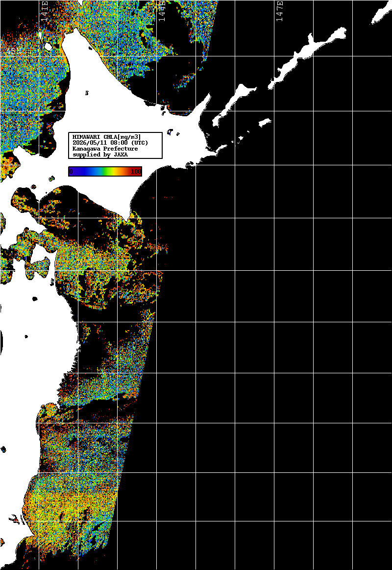Screen dimensions: 392x570
Task: Click the small round island near 45N
Action: coord(48,47)
